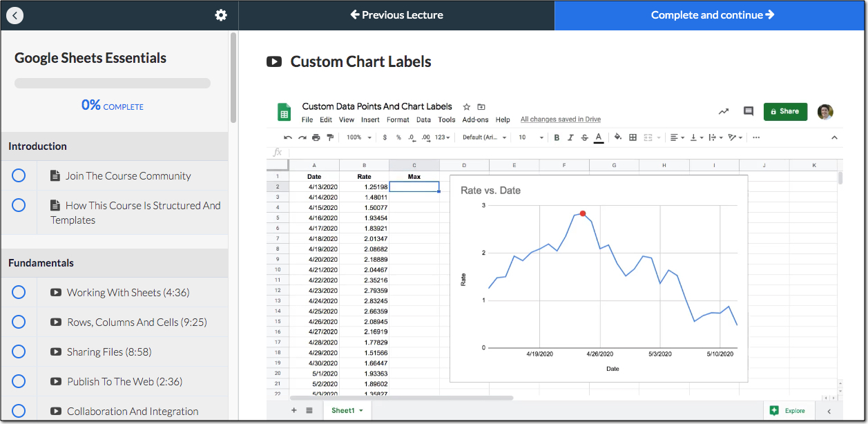Move spreadsheet to folder icon

481,107
